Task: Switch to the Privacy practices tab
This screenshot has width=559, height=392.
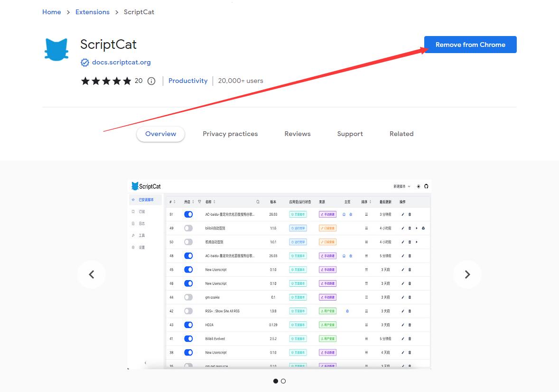Action: (230, 134)
